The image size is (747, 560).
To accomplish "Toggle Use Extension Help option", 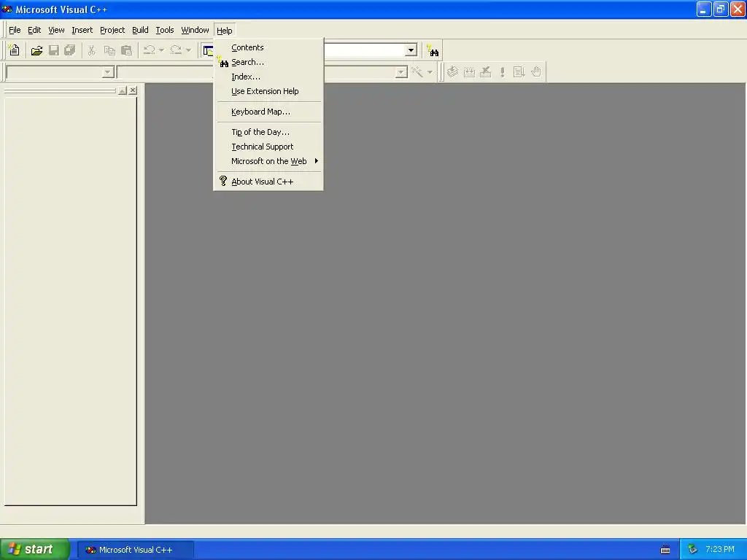I will (x=269, y=91).
